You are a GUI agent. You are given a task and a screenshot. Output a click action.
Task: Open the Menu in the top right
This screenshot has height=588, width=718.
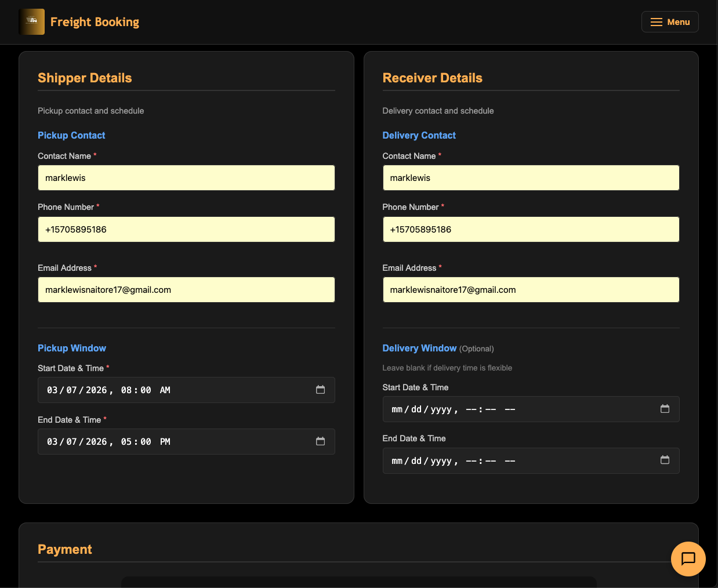[670, 21]
